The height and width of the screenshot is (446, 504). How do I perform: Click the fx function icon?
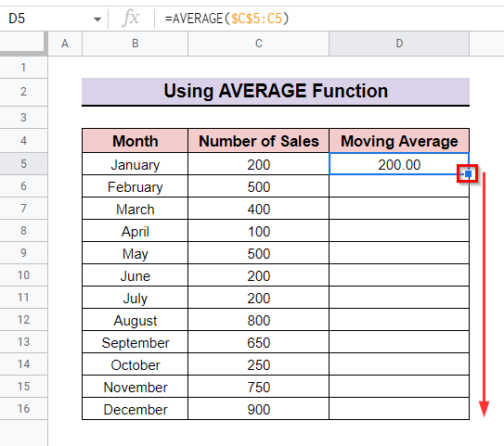pos(131,18)
